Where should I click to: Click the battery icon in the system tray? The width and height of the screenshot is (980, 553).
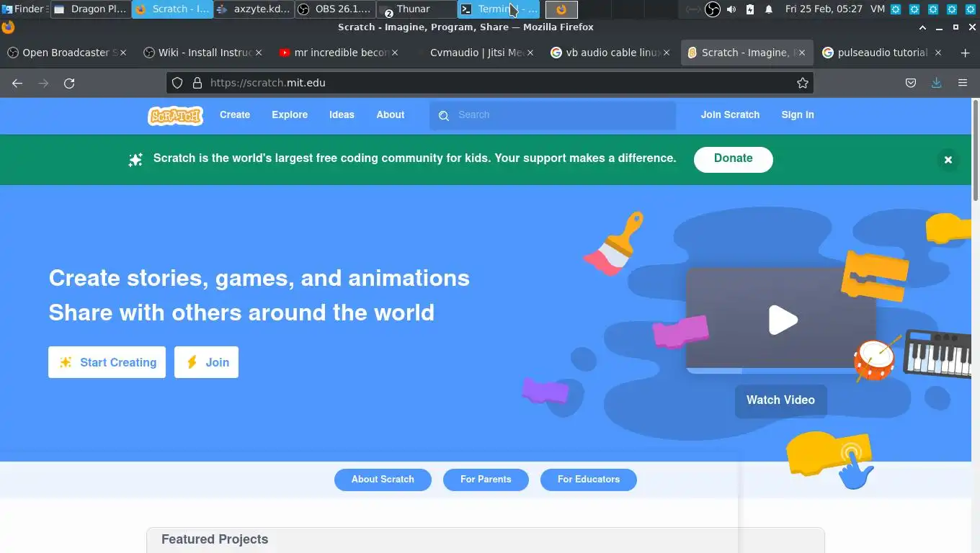tap(750, 9)
